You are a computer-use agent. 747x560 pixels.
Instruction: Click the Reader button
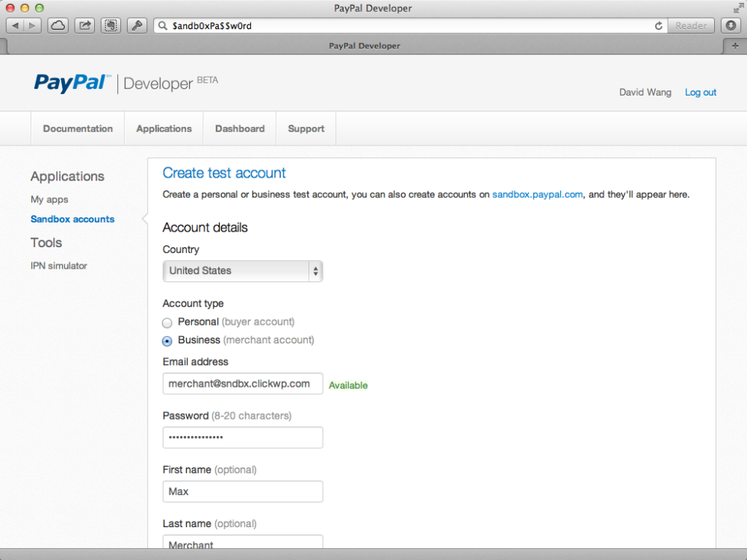click(x=691, y=25)
